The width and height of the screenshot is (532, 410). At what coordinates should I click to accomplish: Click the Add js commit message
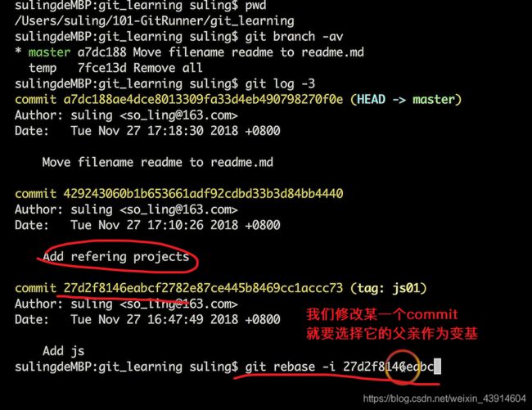coord(64,351)
